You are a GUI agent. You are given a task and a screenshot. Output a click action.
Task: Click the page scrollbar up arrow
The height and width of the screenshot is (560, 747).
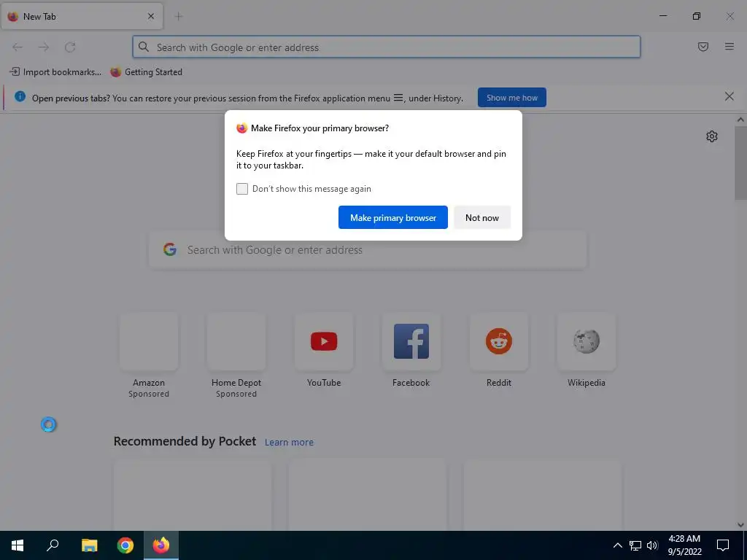tap(740, 120)
